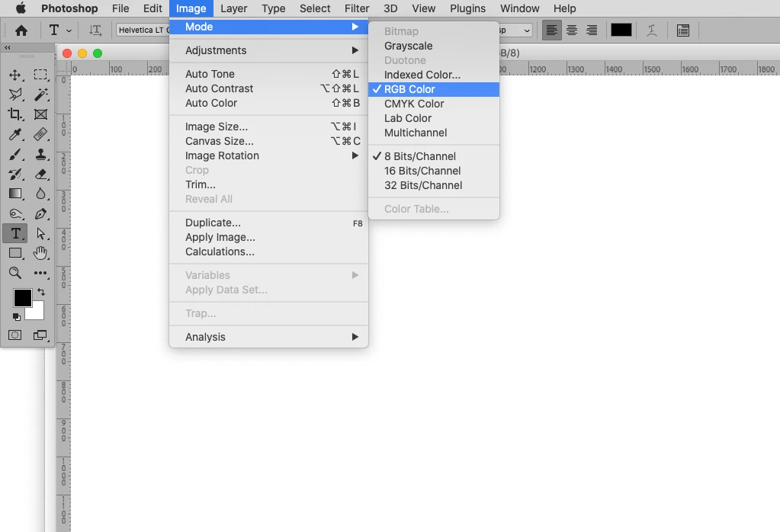
Task: Choose Lab Color mode
Action: point(434,118)
